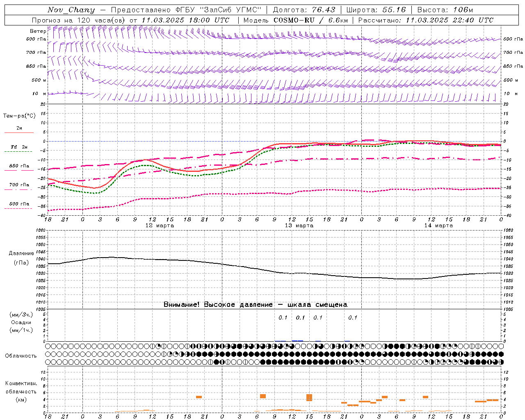Click the elevation text Высота: 106м
525x420 pixels.
pos(445,10)
